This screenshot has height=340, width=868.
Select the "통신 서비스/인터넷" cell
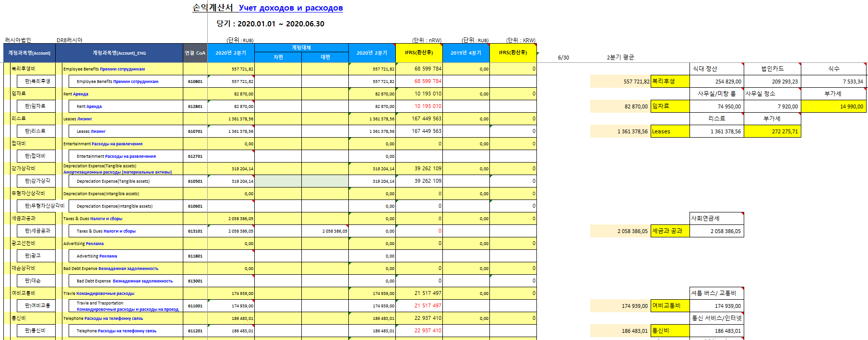(x=716, y=318)
